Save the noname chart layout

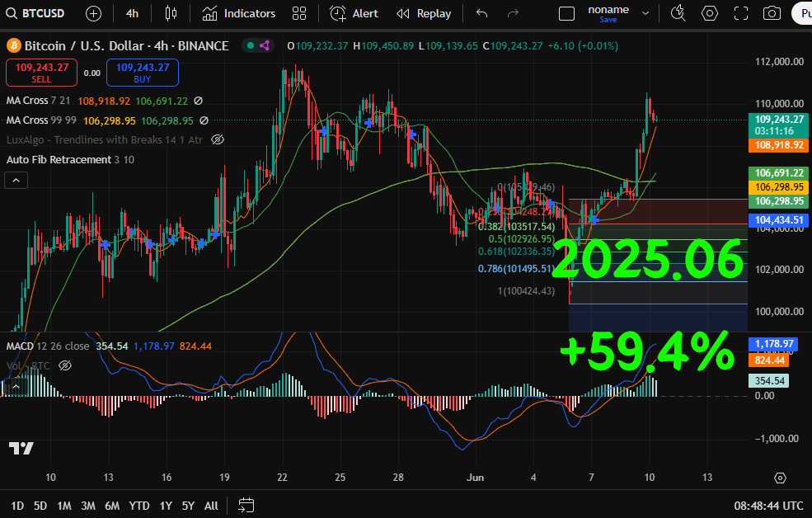click(608, 20)
